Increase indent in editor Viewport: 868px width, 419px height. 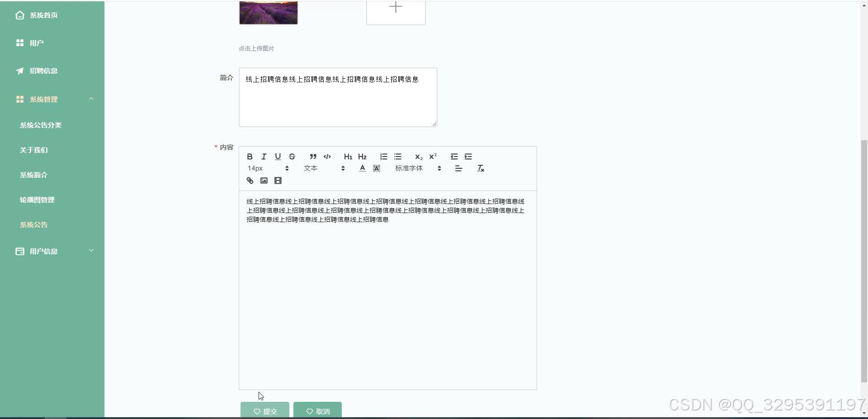468,157
